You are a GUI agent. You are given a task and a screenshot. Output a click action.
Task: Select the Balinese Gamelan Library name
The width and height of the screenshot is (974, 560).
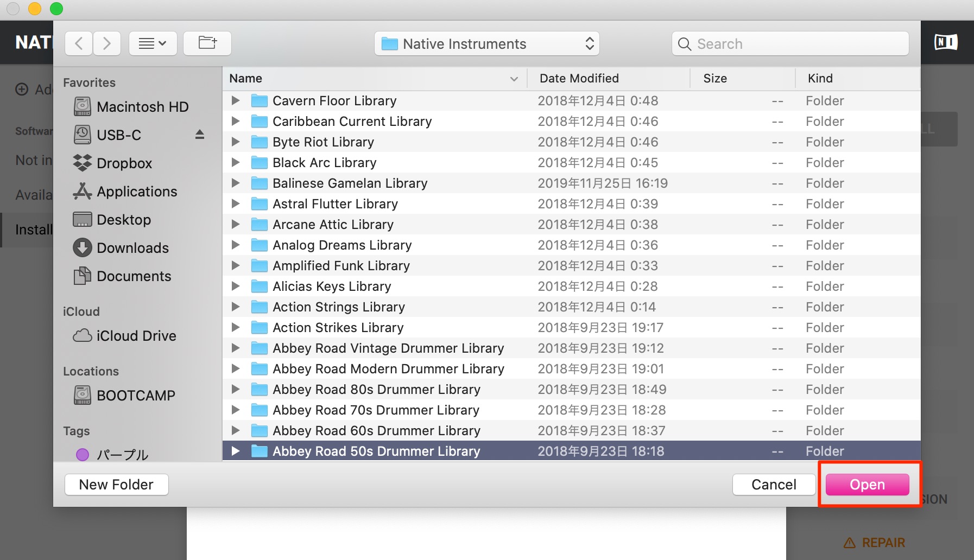[350, 183]
